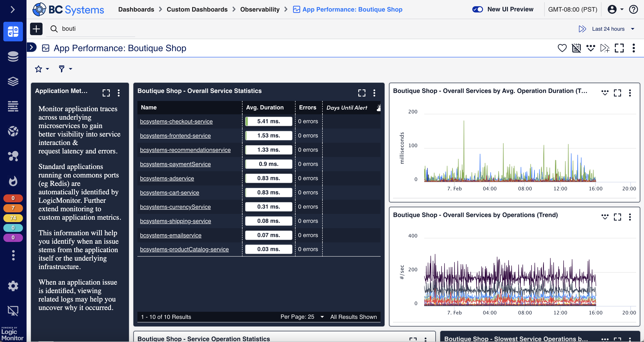Viewport: 644px width, 342px height.
Task: Open the dashboard options three-dot menu
Action: click(634, 48)
